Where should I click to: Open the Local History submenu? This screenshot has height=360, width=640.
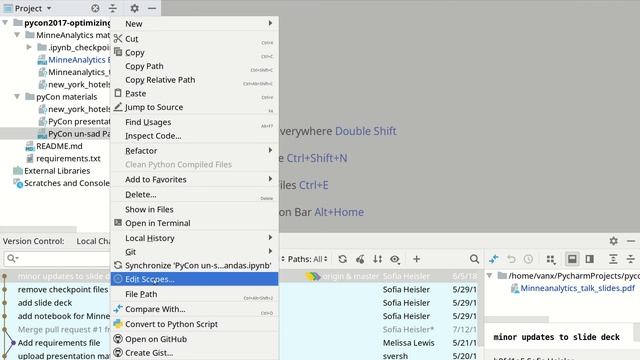[194, 238]
